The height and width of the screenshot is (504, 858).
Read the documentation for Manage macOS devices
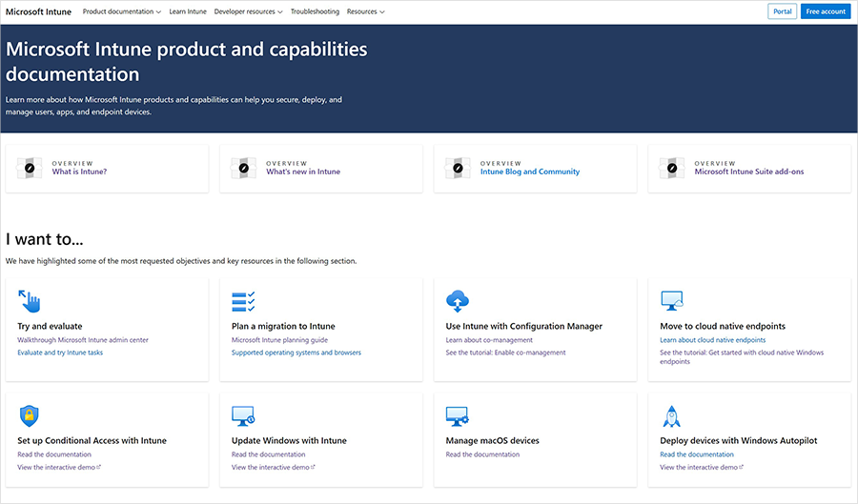(482, 454)
